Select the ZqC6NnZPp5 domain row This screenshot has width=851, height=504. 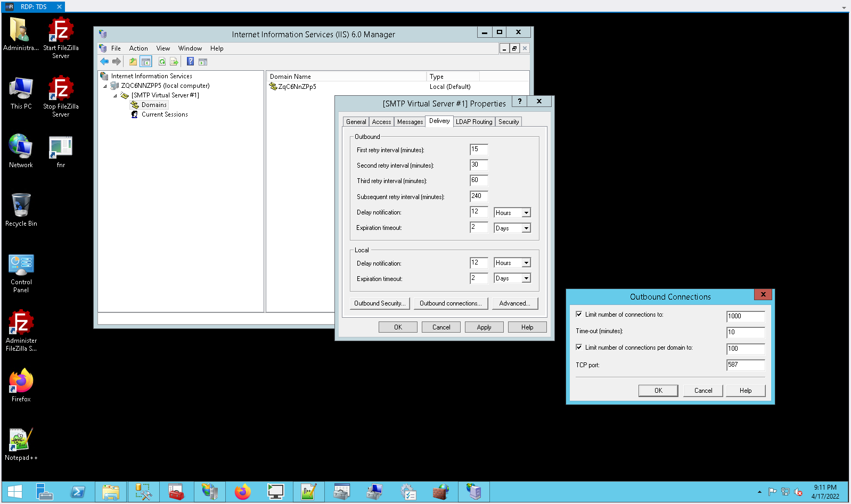click(297, 87)
